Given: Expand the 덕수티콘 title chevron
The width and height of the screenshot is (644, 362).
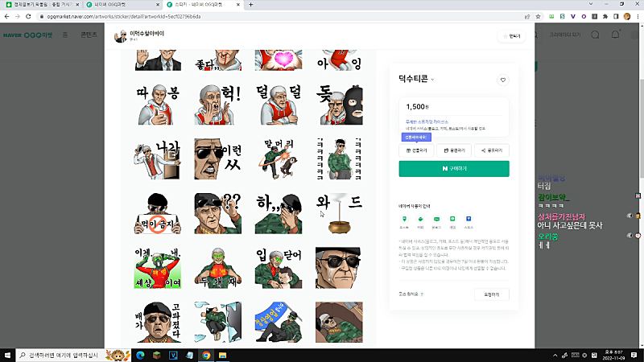Looking at the screenshot, I should (x=432, y=80).
